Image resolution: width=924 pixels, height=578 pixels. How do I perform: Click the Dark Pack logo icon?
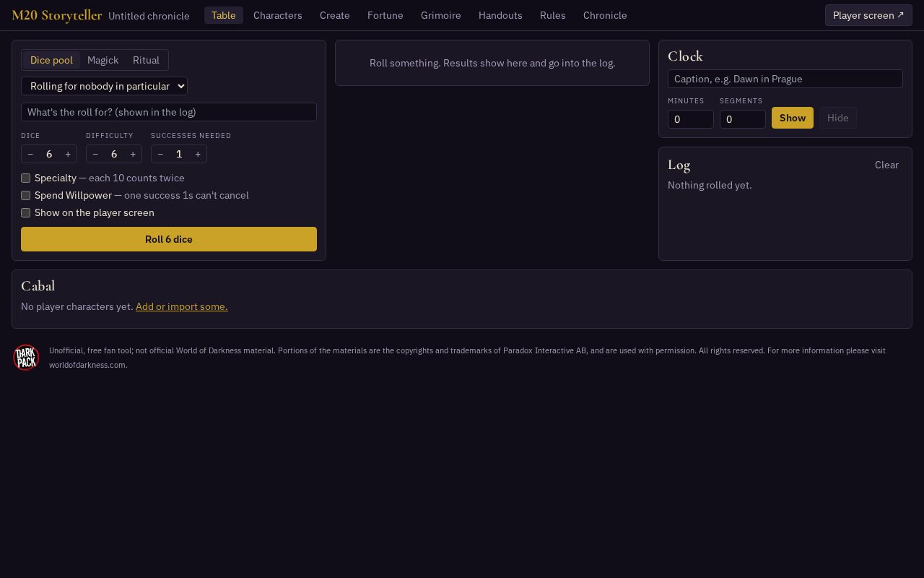click(x=26, y=358)
